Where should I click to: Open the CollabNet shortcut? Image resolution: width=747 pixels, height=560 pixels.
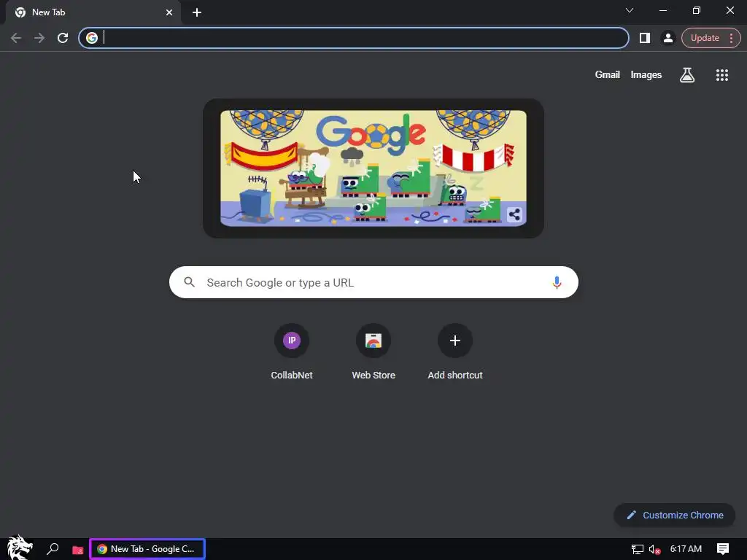[x=292, y=352]
